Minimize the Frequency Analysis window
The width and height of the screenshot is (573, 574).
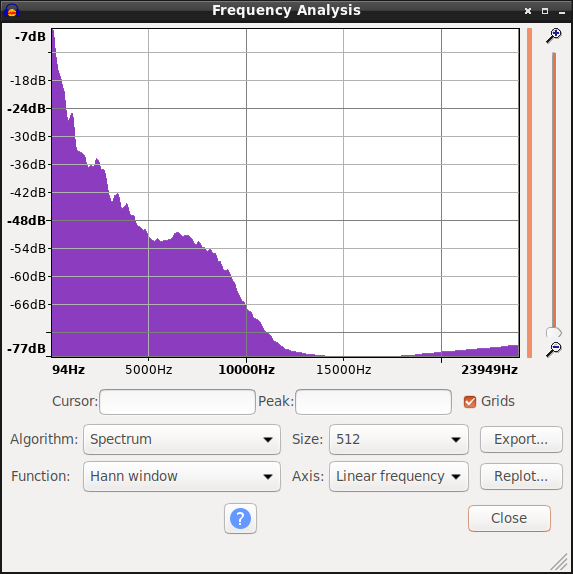click(562, 12)
